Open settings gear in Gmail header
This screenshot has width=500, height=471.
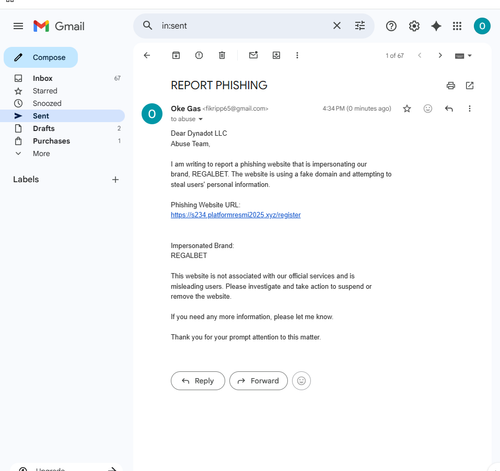414,26
